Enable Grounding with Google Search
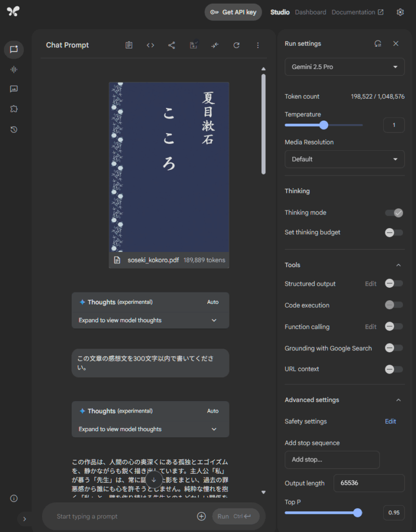Viewport: 416px width, 532px height. pos(394,348)
